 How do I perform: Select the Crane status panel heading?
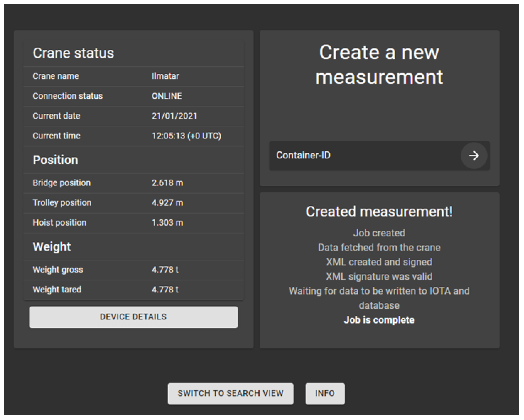74,53
